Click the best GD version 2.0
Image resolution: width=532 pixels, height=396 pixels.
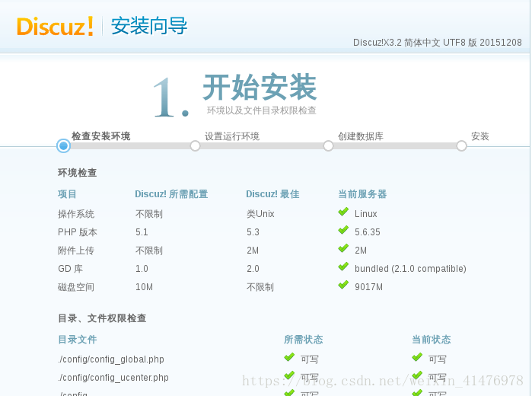click(253, 269)
